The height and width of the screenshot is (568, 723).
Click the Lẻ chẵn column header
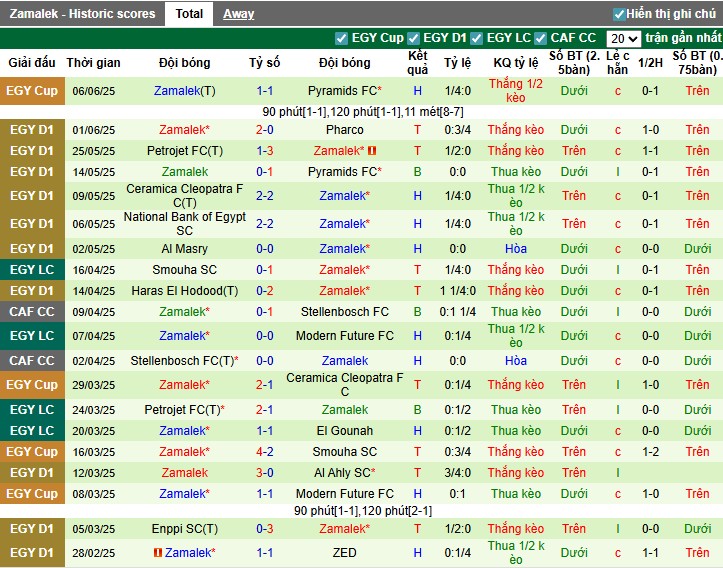pyautogui.click(x=617, y=63)
